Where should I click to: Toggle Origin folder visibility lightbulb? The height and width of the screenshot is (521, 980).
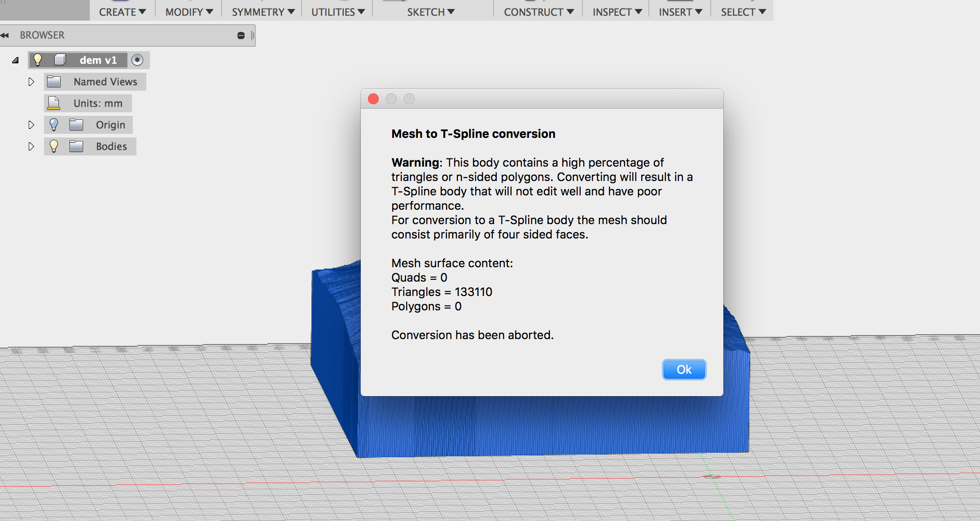pos(54,124)
